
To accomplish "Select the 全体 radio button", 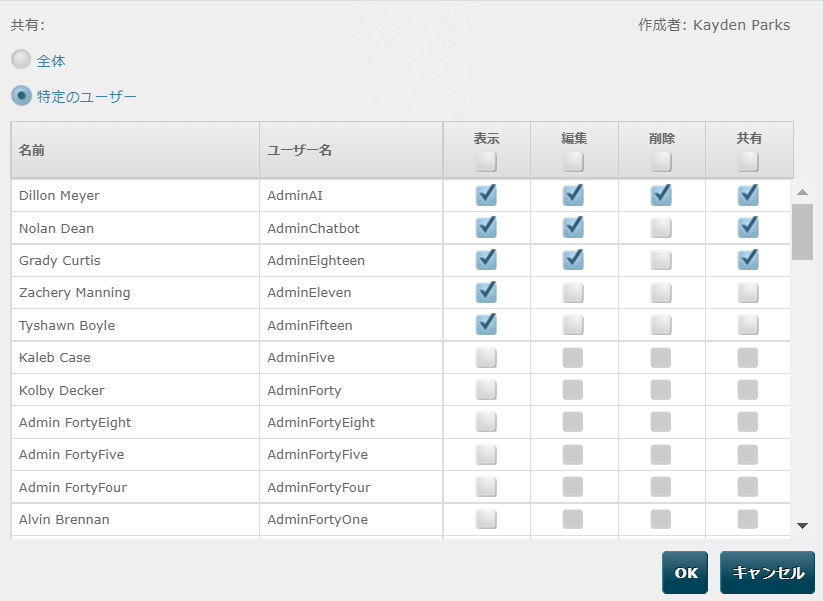I will pyautogui.click(x=22, y=59).
